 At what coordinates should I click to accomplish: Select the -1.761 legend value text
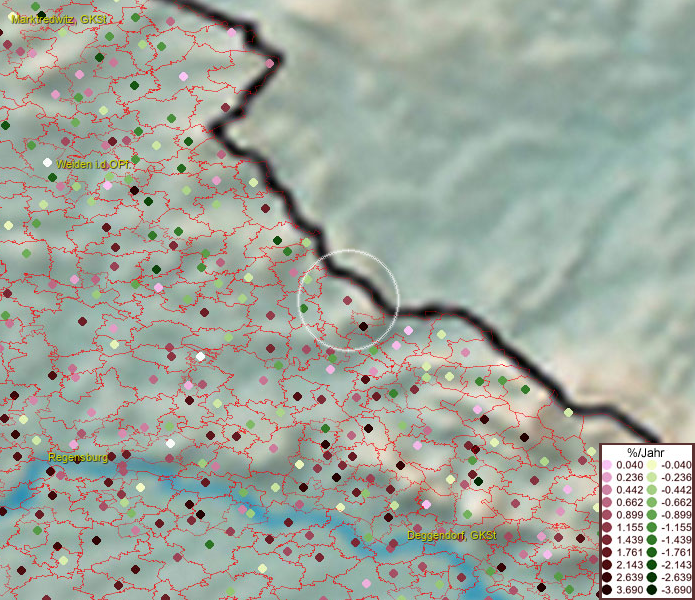[x=676, y=553]
